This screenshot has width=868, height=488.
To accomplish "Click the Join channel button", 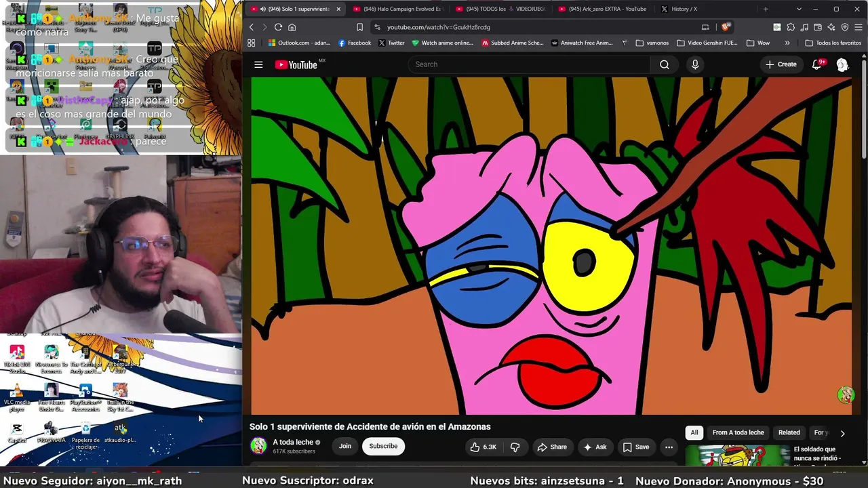I will [x=345, y=446].
